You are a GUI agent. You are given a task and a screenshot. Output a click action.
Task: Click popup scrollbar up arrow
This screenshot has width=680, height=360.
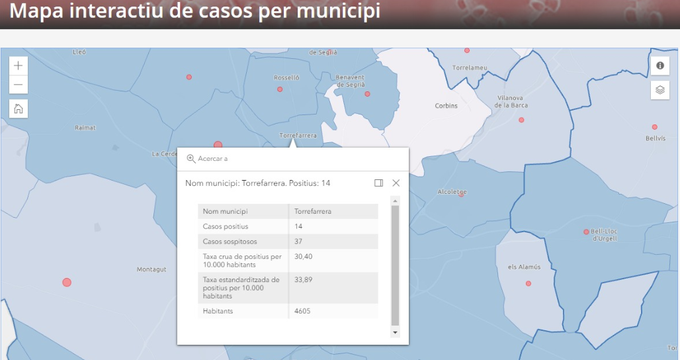(x=395, y=201)
